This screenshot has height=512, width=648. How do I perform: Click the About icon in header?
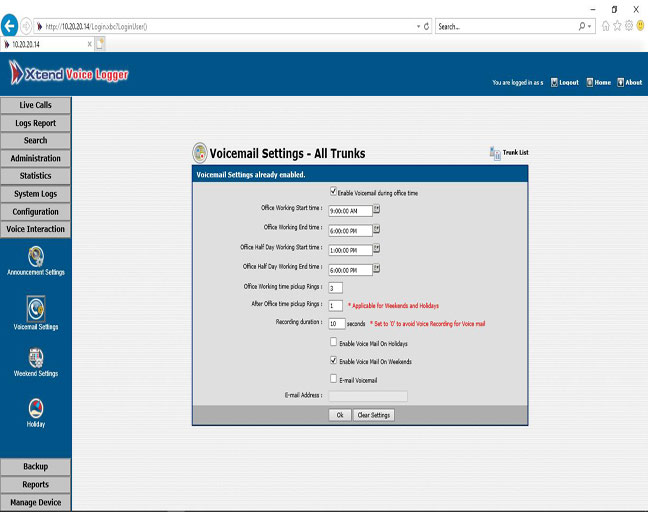tap(620, 83)
